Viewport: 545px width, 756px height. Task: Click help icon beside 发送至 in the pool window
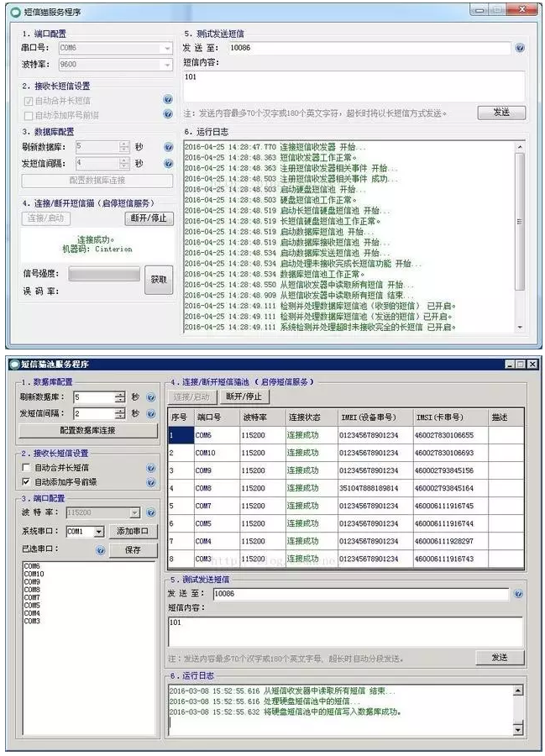(x=518, y=594)
